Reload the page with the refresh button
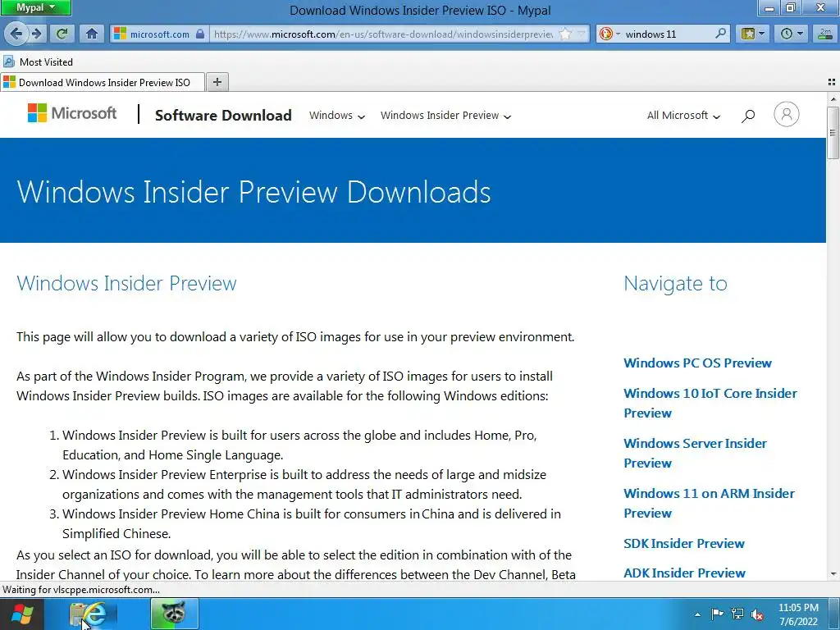This screenshot has width=840, height=630. point(62,34)
